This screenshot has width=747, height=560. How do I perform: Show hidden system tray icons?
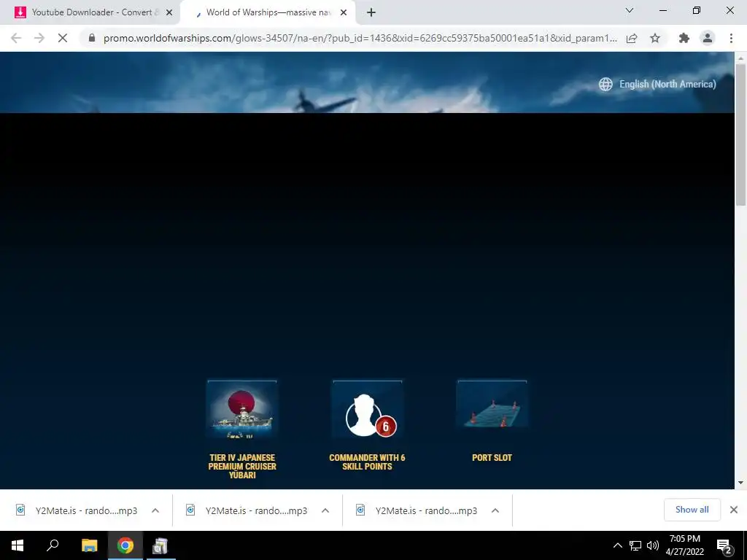[617, 545]
